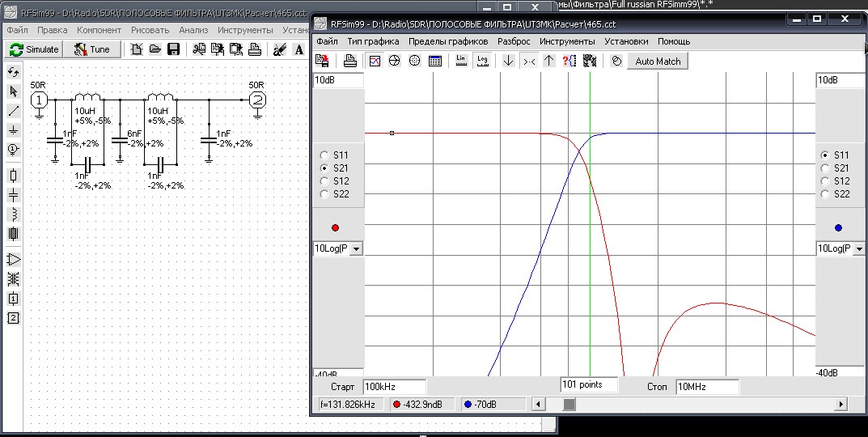Set logarithmic frequency scale with Log icon
The height and width of the screenshot is (437, 868).
483,61
